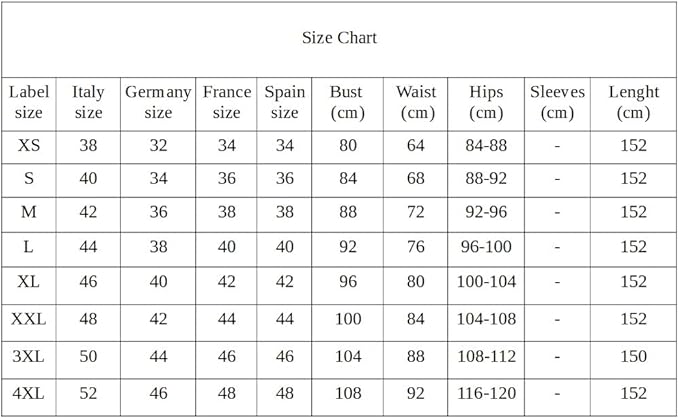Click the Lenght (cm) column header
The width and height of the screenshot is (679, 419).
633,102
